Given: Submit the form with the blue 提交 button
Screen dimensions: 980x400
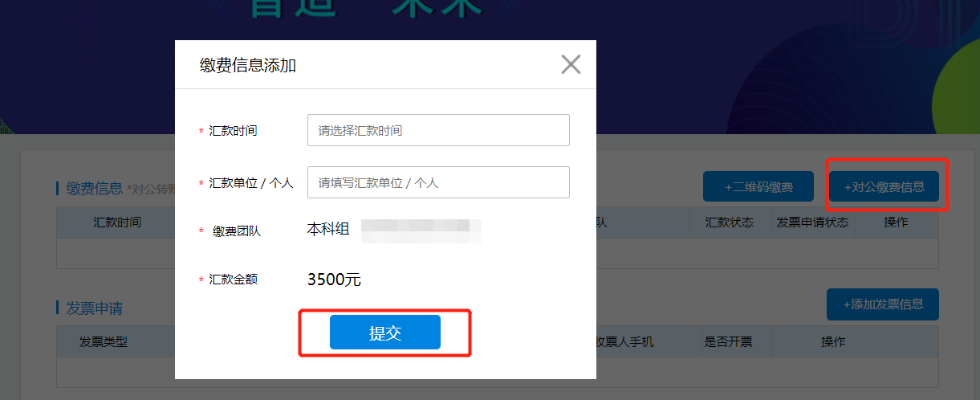Looking at the screenshot, I should (x=385, y=333).
